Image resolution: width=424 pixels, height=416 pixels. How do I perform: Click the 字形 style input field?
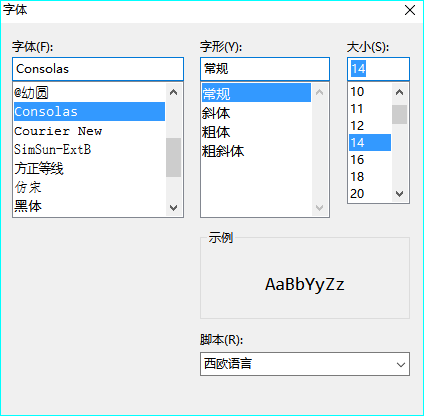265,69
